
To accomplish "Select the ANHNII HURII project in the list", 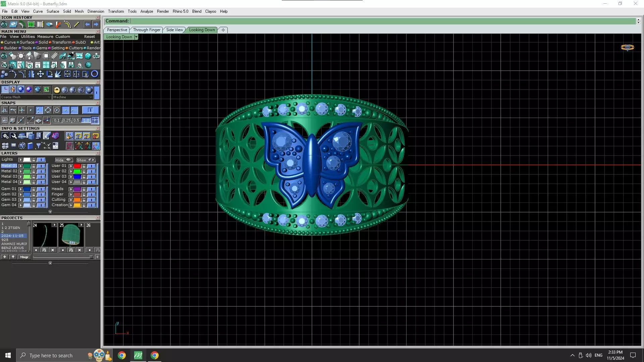I will coord(14,244).
